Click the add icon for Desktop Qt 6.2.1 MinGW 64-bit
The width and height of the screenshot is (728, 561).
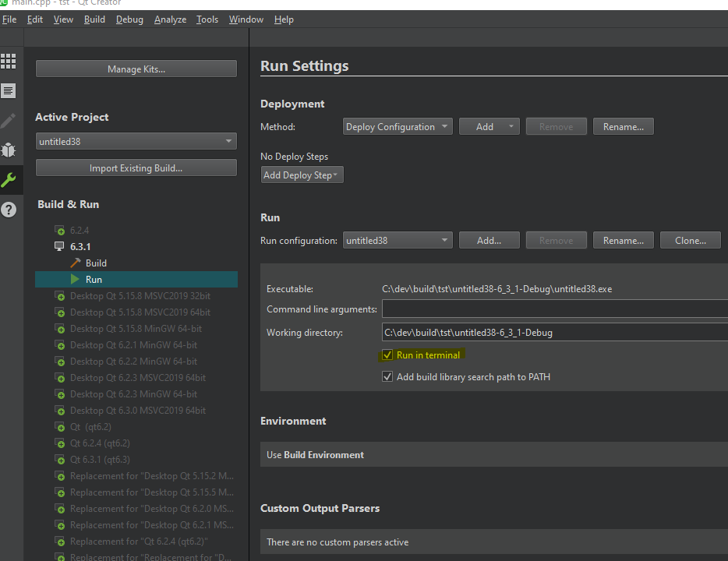point(59,345)
